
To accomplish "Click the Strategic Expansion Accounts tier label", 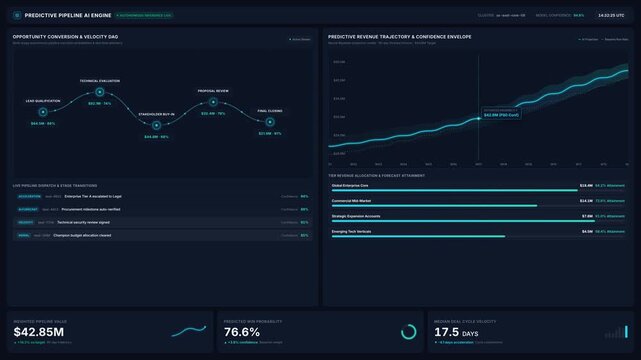I will click(356, 216).
